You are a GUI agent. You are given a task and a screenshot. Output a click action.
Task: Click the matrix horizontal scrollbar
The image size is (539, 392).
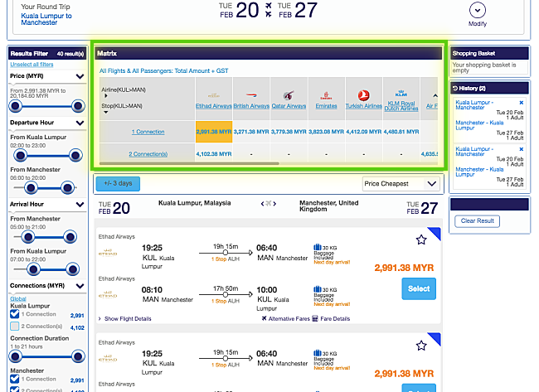(x=189, y=163)
